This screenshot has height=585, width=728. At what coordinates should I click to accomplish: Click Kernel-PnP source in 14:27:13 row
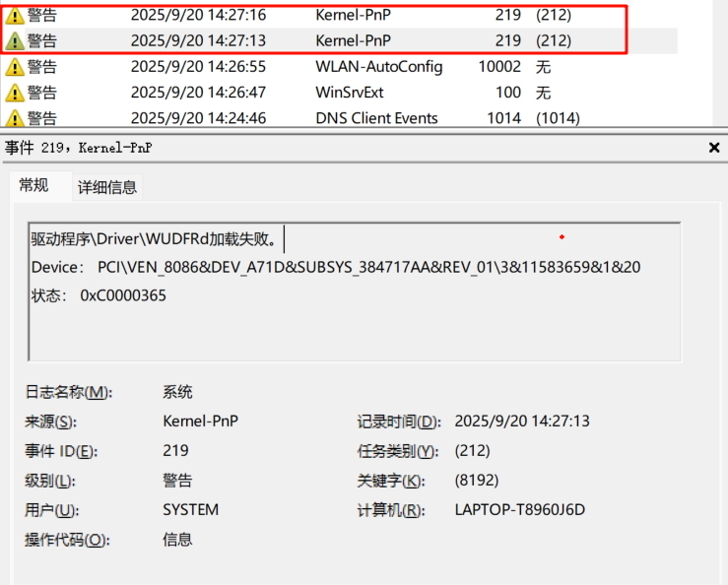pyautogui.click(x=354, y=40)
